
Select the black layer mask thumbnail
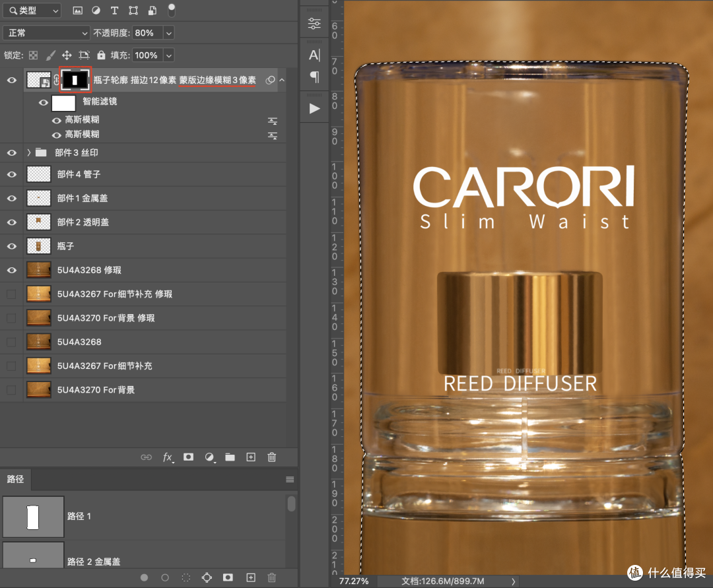[x=75, y=80]
